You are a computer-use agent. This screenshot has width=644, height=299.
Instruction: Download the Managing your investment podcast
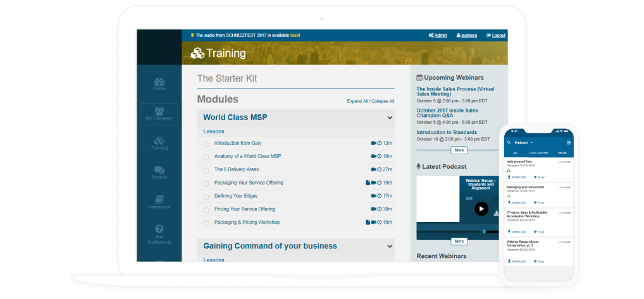[517, 203]
